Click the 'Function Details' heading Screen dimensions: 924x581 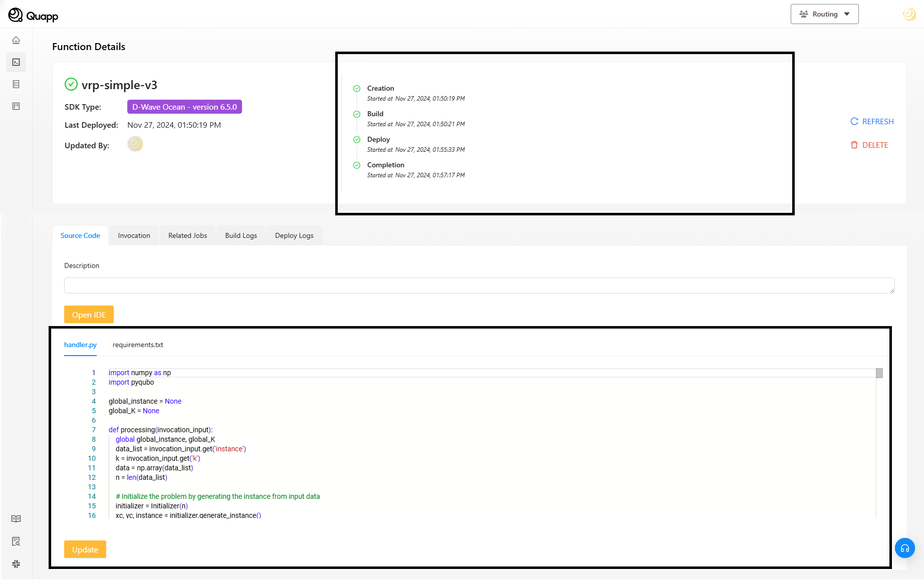point(89,47)
